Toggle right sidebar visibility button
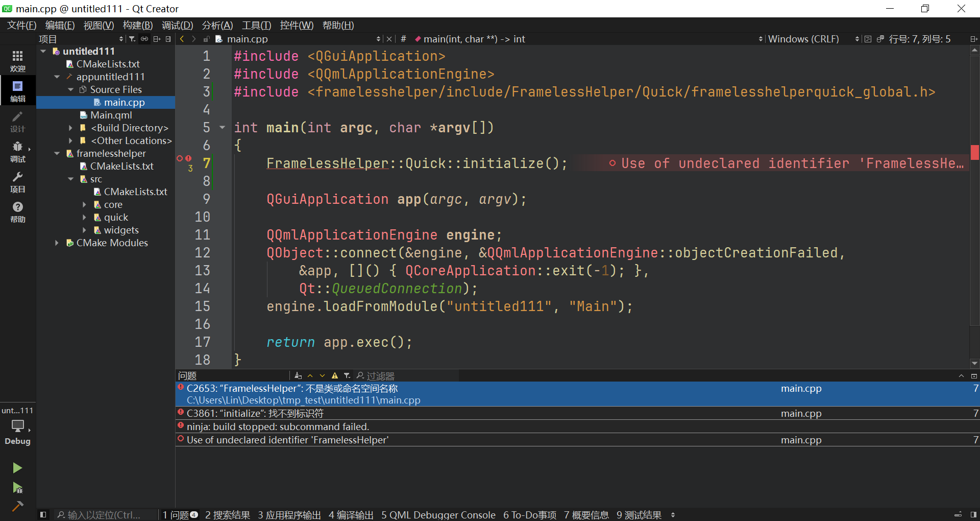 pos(973,515)
